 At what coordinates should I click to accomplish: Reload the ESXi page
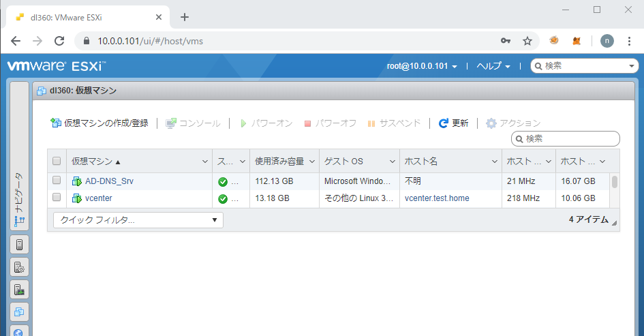click(x=59, y=41)
